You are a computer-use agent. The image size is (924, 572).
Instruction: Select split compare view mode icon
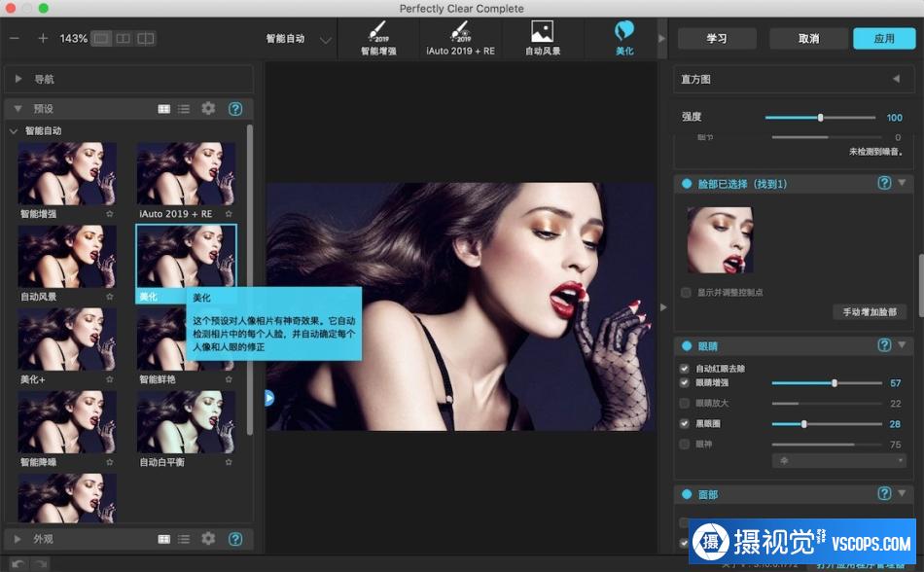[146, 38]
